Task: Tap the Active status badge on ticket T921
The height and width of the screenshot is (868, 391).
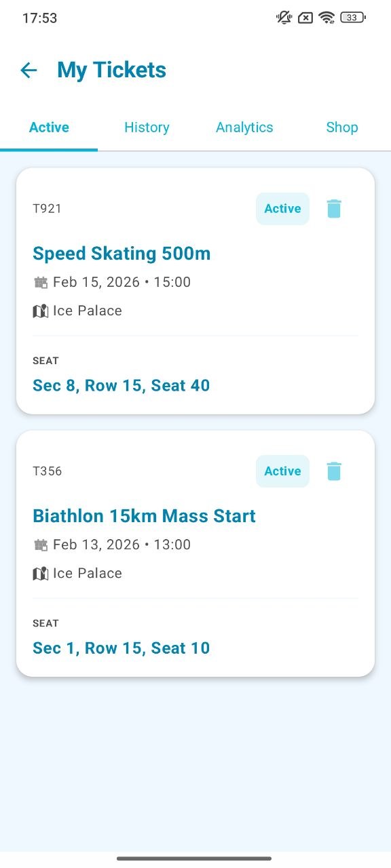Action: [282, 208]
